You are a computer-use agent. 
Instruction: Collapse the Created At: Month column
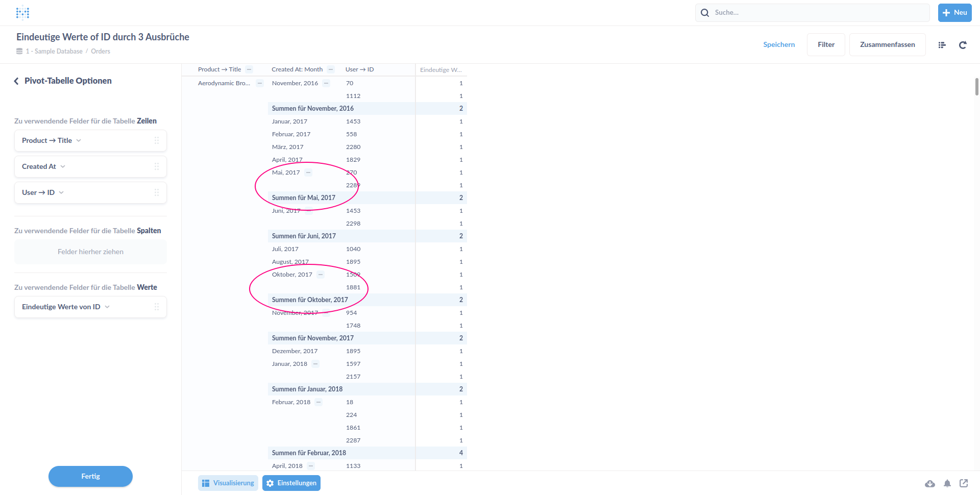point(331,69)
